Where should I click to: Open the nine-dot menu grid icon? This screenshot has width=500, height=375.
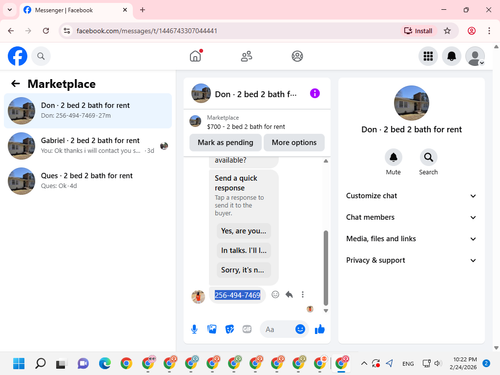point(428,56)
